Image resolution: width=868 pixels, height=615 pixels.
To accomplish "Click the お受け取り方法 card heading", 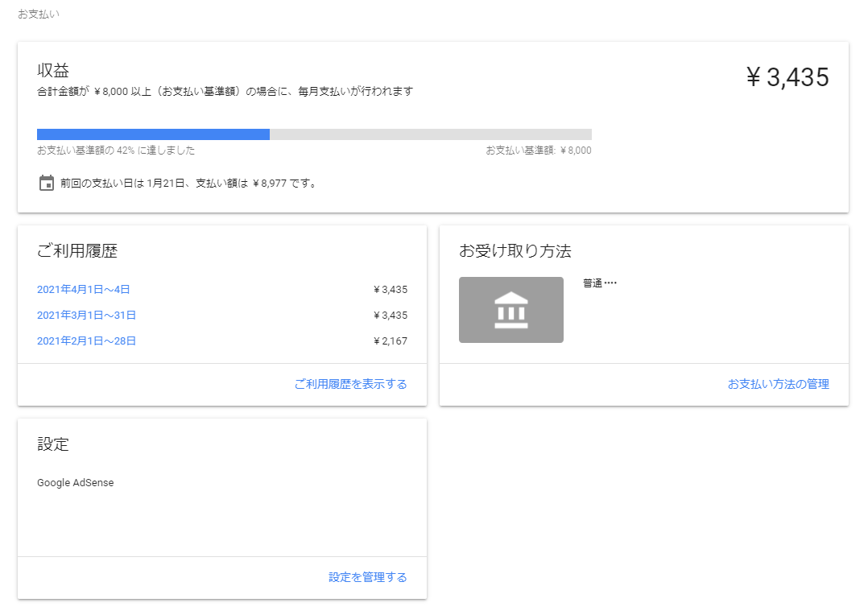I will [515, 251].
